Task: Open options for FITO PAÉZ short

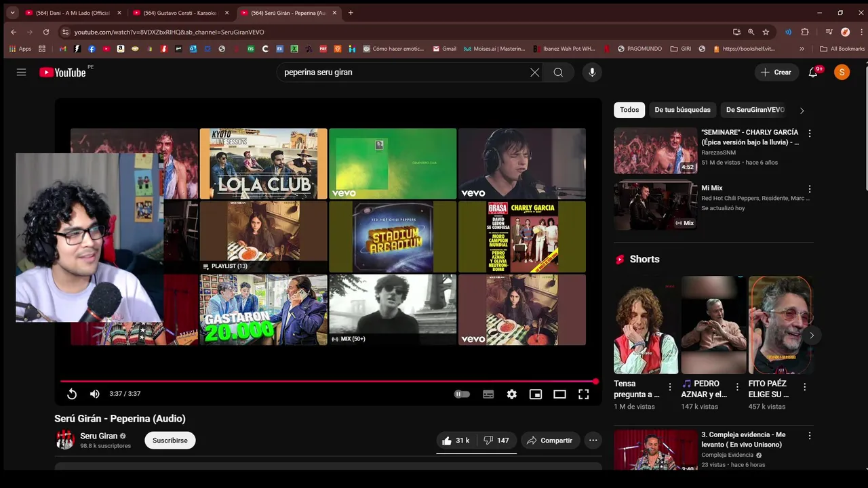Action: coord(805,387)
